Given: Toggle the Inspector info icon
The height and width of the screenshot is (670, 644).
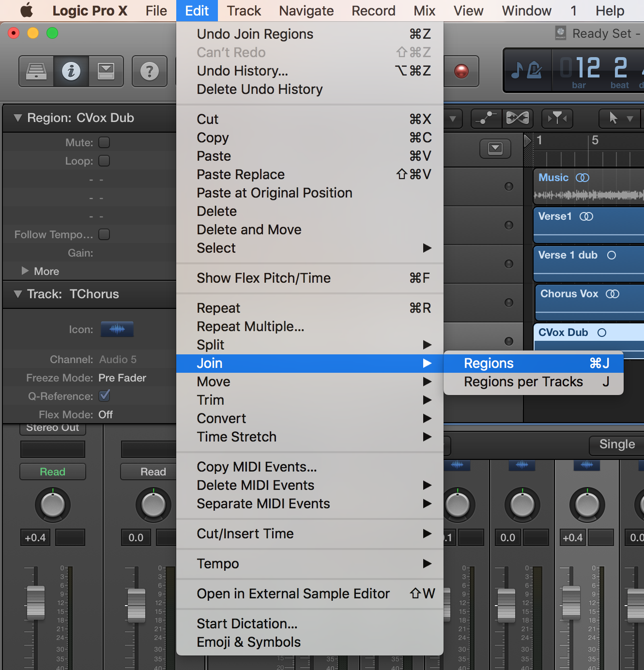Looking at the screenshot, I should [71, 71].
